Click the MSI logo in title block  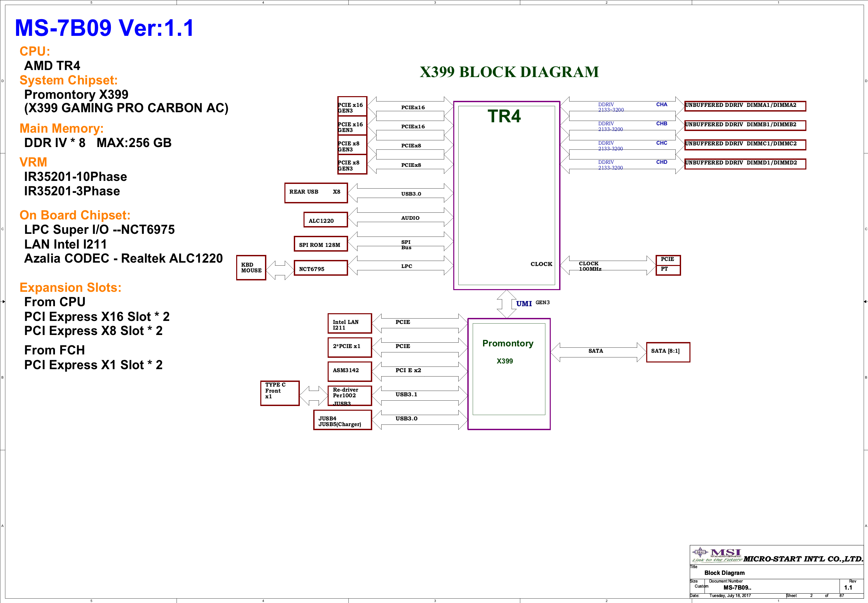click(717, 555)
